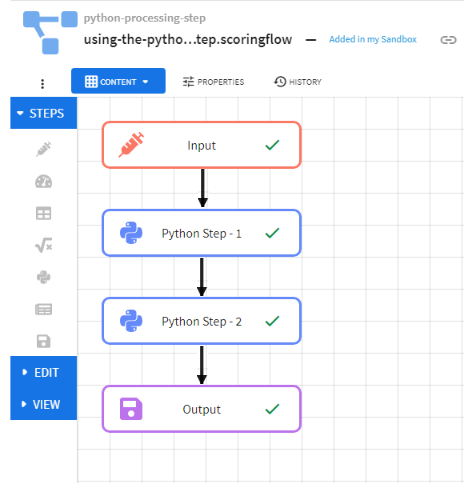Select the list rows step icon in sidebar

coord(44,309)
